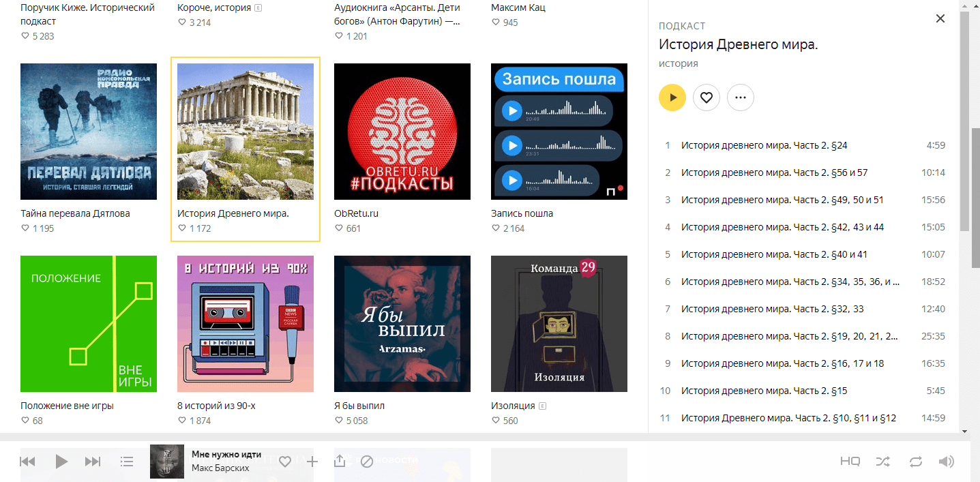
Task: Block the current track with the ban icon
Action: point(367,462)
